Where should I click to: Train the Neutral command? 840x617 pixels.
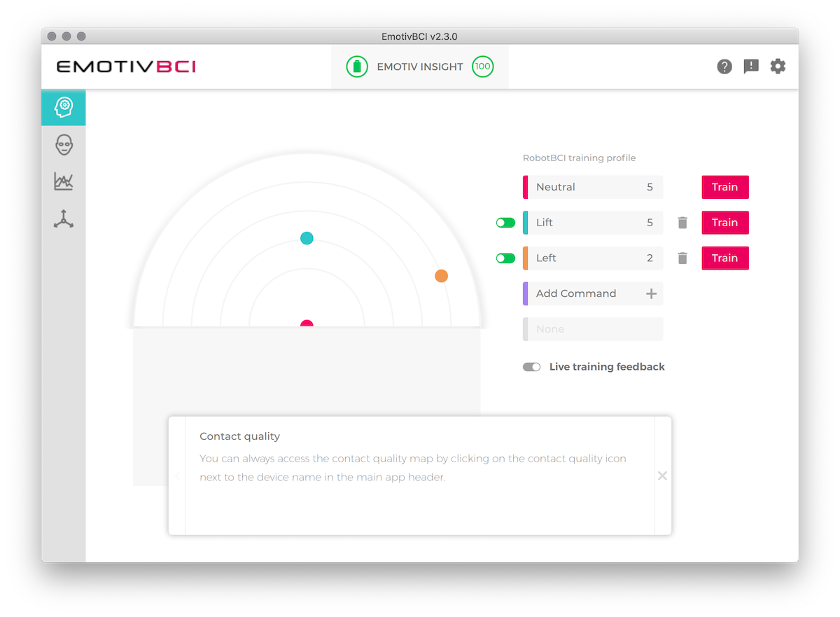725,187
